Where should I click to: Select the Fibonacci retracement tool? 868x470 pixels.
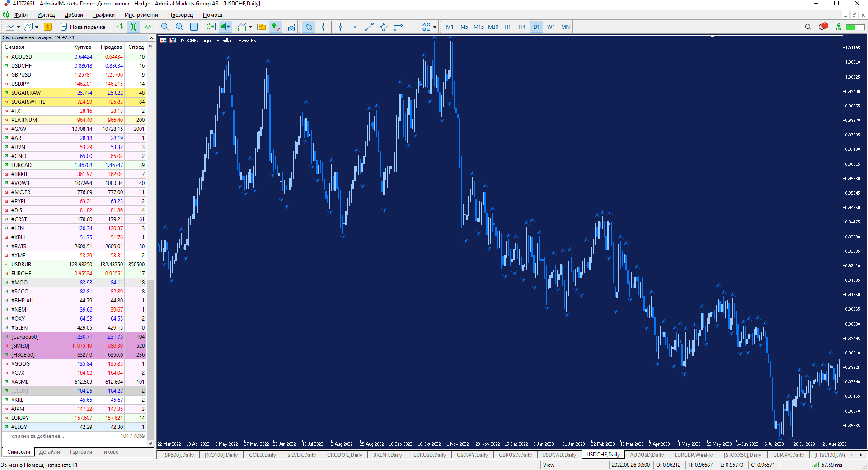click(x=398, y=27)
